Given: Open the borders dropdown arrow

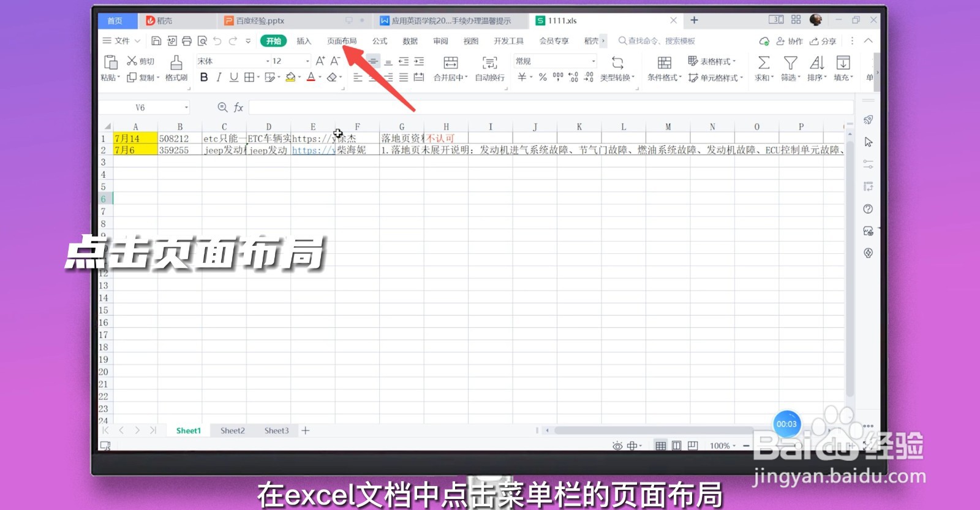Looking at the screenshot, I should click(258, 77).
